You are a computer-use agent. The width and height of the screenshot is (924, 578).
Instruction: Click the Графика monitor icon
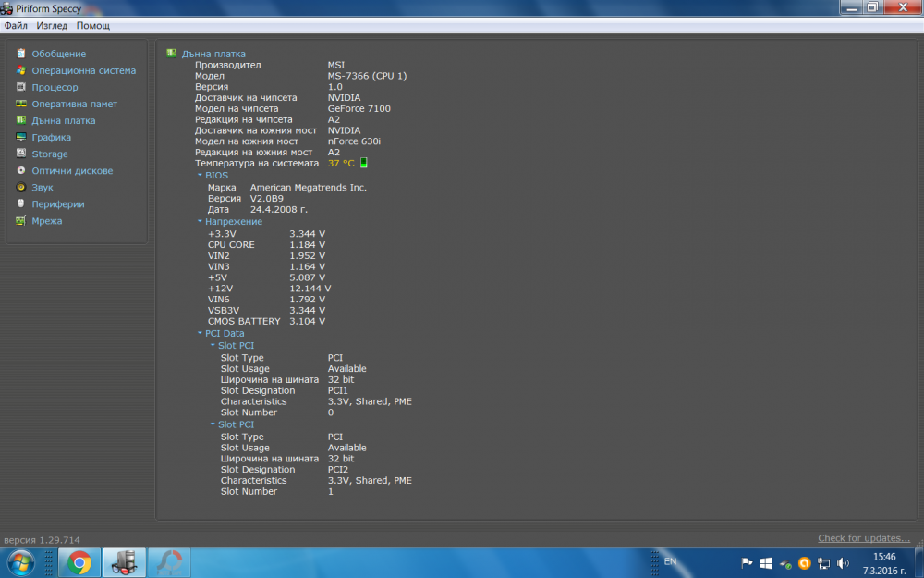(21, 137)
